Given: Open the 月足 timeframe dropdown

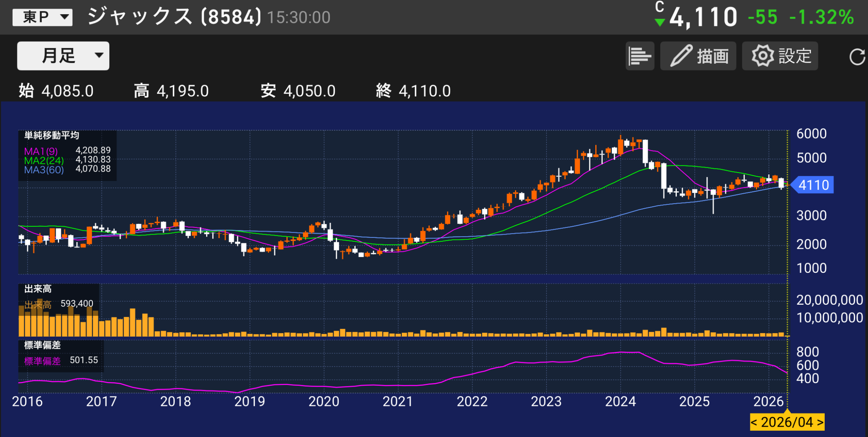Looking at the screenshot, I should click(x=62, y=56).
